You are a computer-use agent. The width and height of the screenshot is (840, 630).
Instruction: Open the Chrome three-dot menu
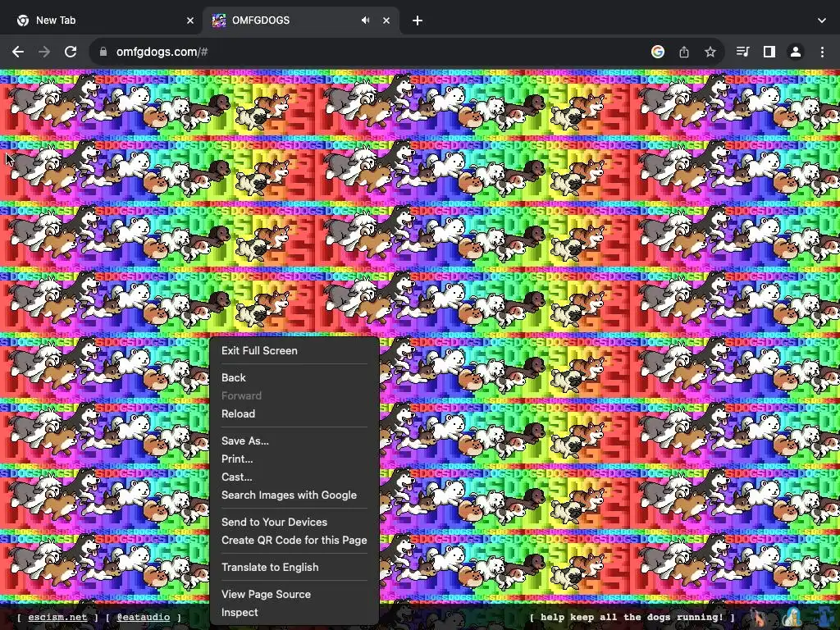click(822, 52)
